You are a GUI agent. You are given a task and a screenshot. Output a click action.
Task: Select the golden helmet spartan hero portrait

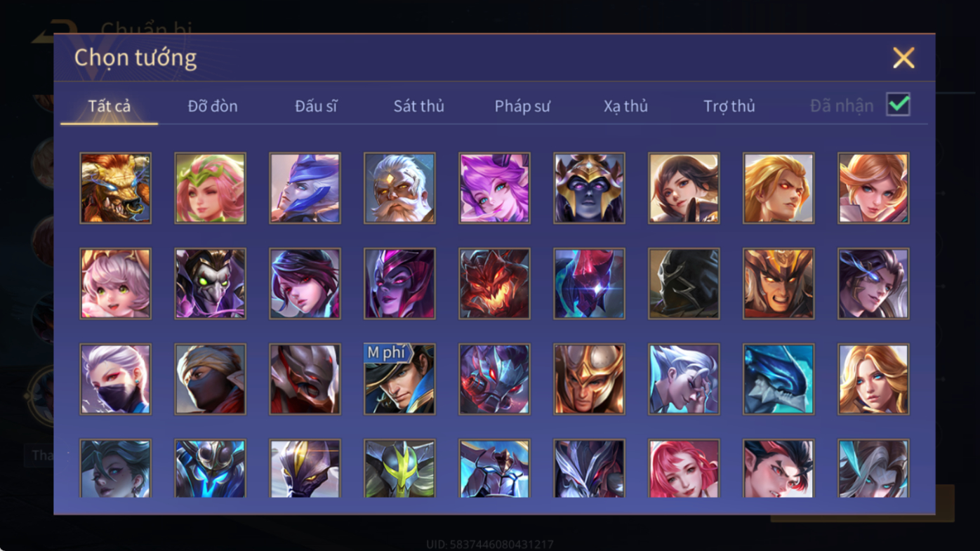[x=589, y=379]
